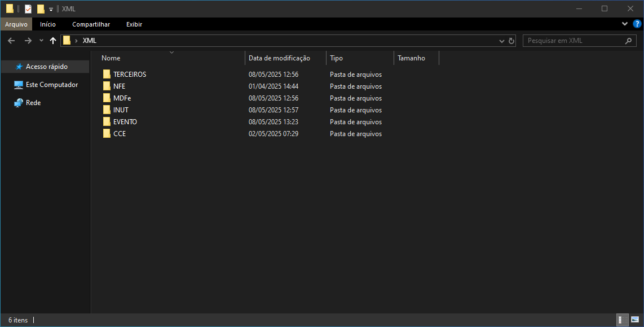Click the Back navigation arrow
The image size is (644, 327).
click(11, 41)
